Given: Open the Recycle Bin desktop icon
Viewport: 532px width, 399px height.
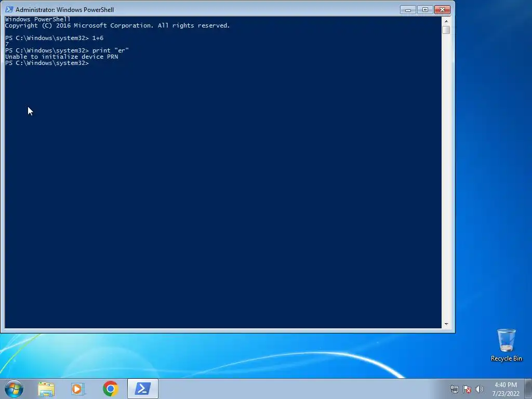Looking at the screenshot, I should pos(506,345).
